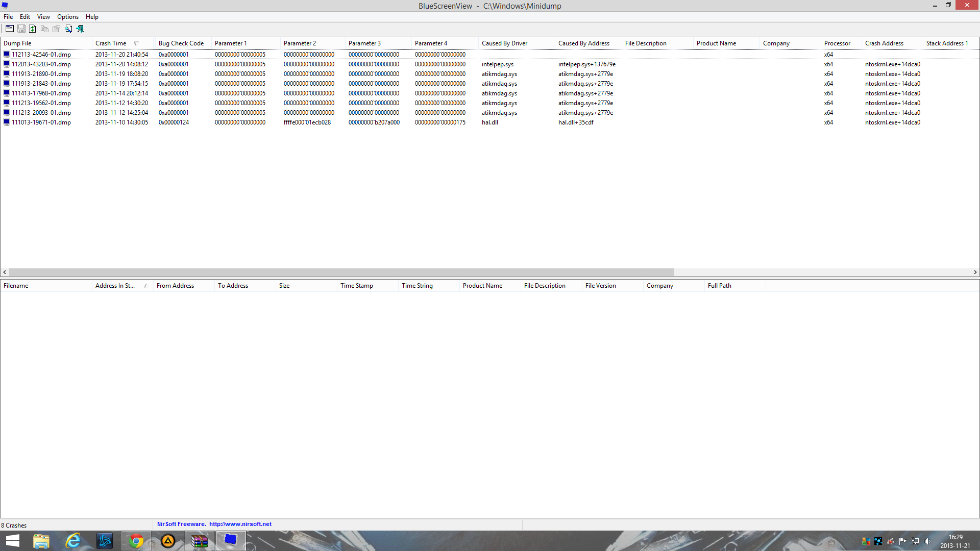This screenshot has height=551, width=980.
Task: Click the Copy Selected Items toolbar icon
Action: pos(44,29)
